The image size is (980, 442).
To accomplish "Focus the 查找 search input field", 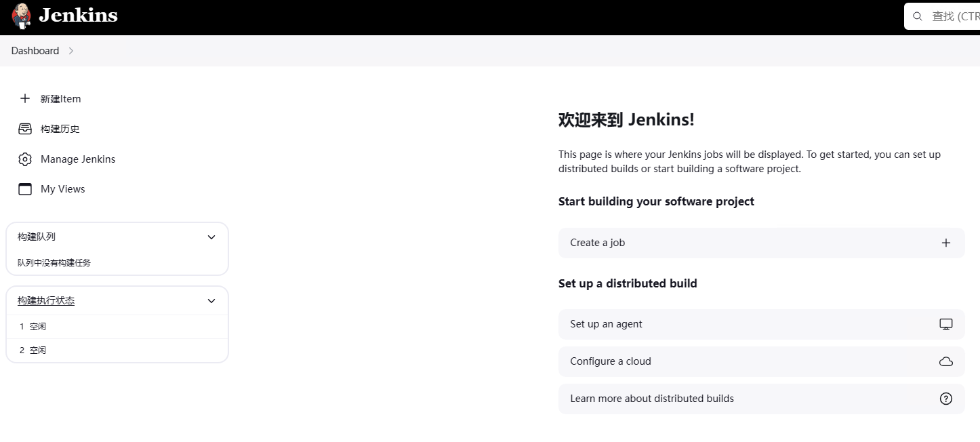I will coord(942,16).
